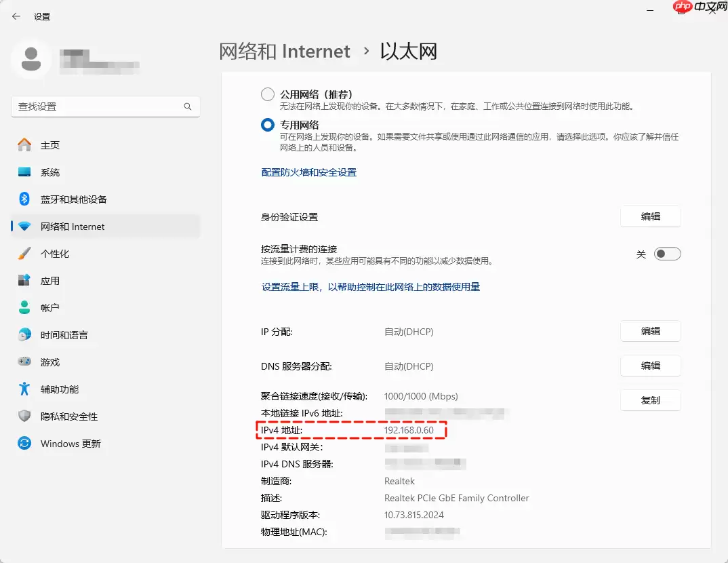Click the 本地链接 IPv6 地址 label
Viewport: 728px width, 563px height.
[x=302, y=413]
